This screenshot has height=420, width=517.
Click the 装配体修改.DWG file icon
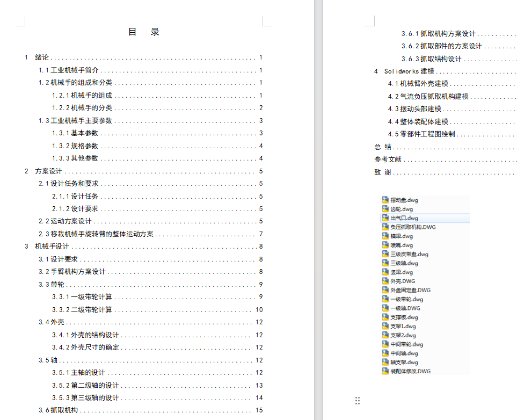pos(385,371)
